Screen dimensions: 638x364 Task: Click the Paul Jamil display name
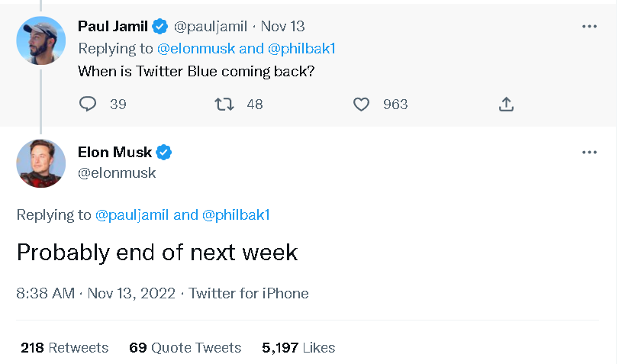(112, 27)
